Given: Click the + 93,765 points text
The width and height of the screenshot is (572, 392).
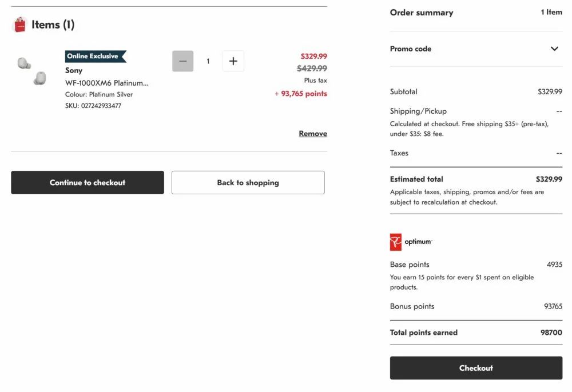Looking at the screenshot, I should point(301,94).
